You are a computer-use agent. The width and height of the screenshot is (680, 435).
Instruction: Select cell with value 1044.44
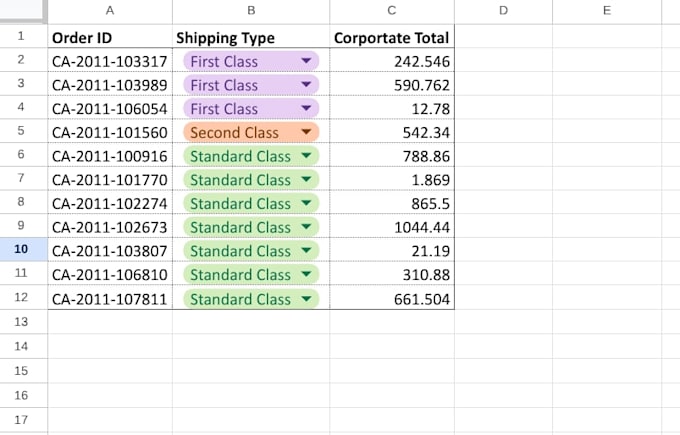point(392,226)
